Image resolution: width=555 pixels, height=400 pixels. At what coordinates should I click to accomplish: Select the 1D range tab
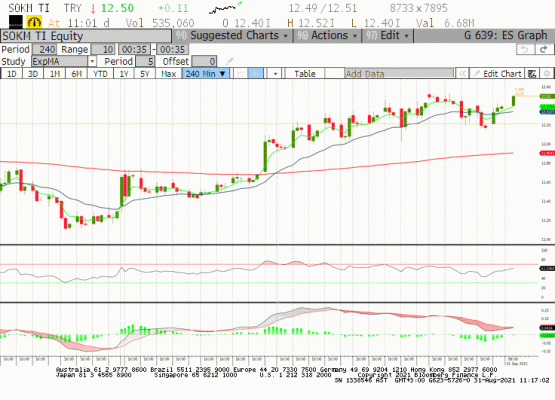point(12,74)
